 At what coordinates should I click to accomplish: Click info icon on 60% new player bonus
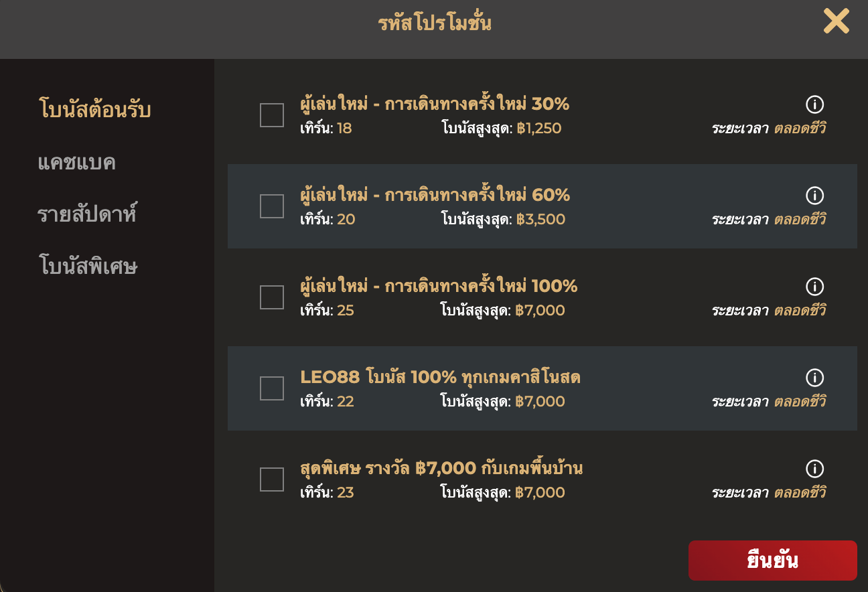tap(814, 196)
